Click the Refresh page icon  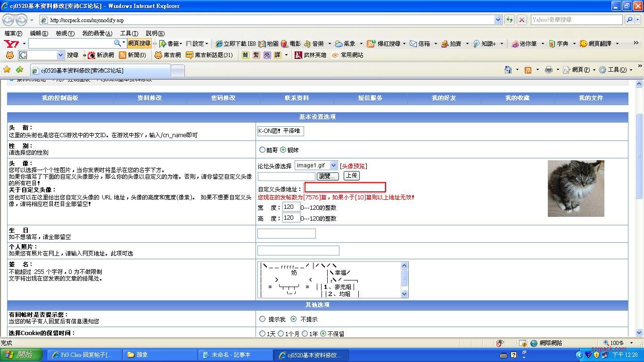(x=509, y=20)
